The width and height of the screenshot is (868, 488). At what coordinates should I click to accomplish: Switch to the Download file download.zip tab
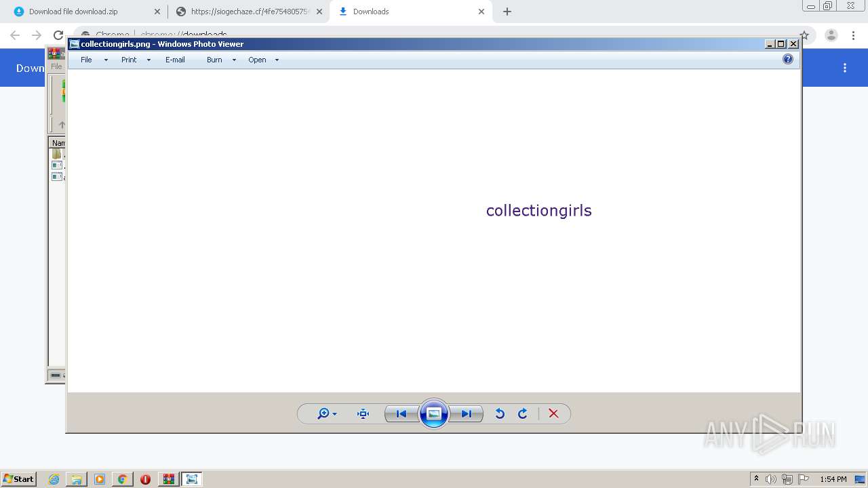point(85,12)
